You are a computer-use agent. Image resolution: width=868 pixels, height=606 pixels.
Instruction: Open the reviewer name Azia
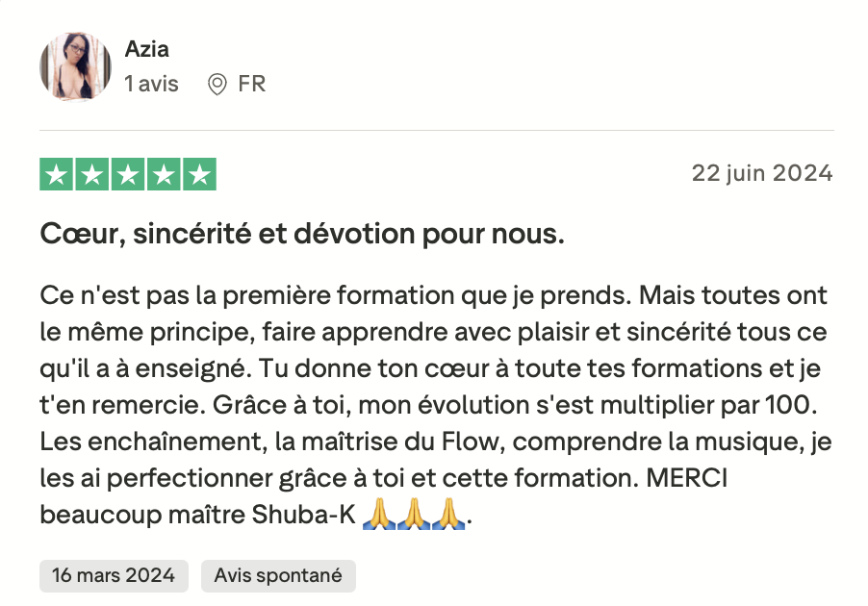[147, 49]
